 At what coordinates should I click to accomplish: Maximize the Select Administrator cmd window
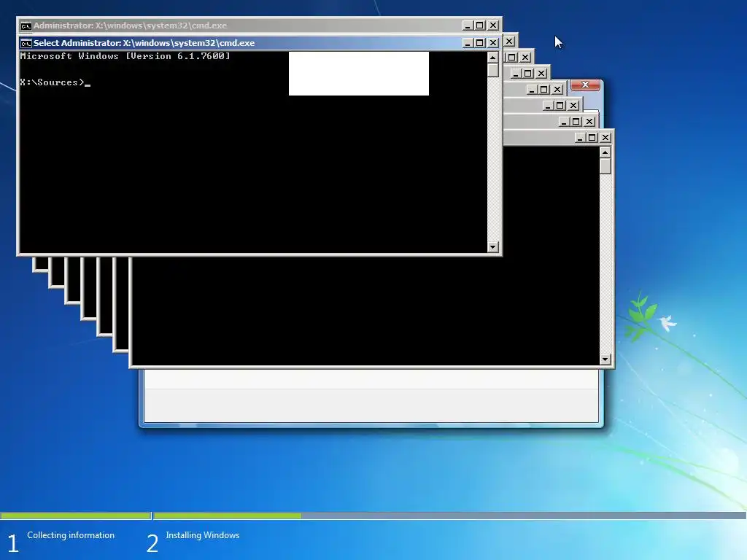(480, 43)
